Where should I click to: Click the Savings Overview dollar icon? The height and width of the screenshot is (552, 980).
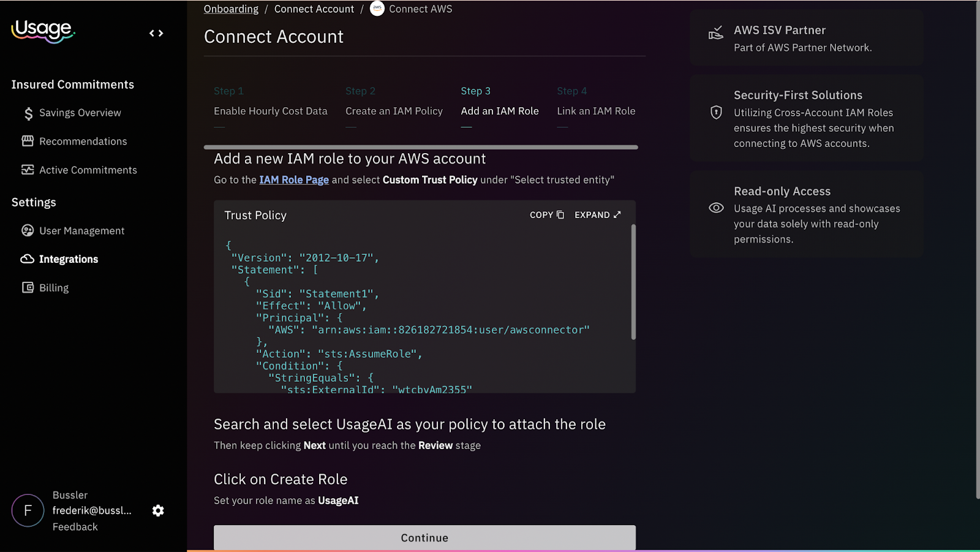28,113
